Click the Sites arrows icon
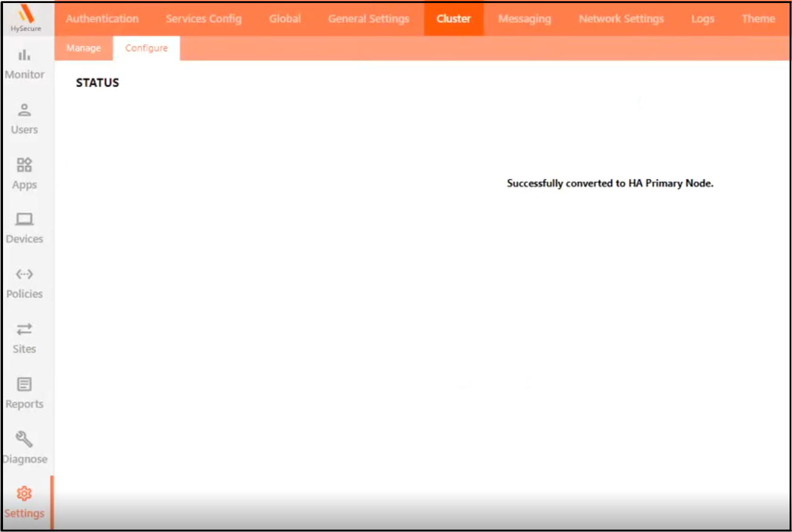The width and height of the screenshot is (792, 532). pos(24,329)
